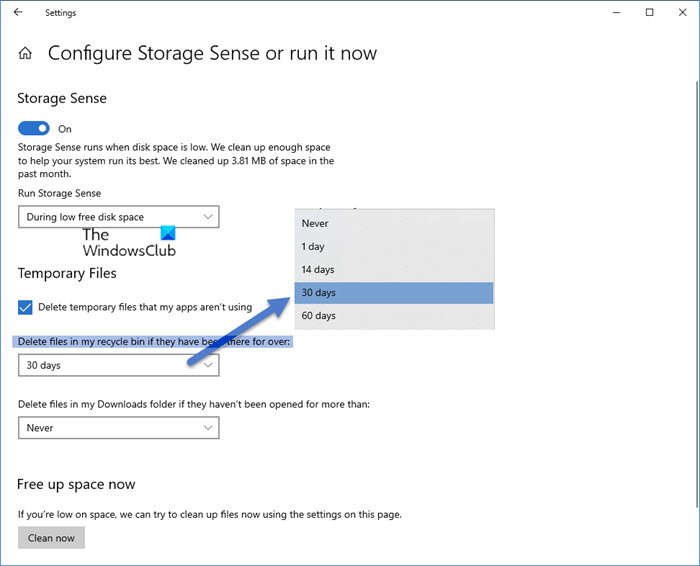The height and width of the screenshot is (566, 700).
Task: Expand the recycle bin 30 days dropdown
Action: [118, 365]
